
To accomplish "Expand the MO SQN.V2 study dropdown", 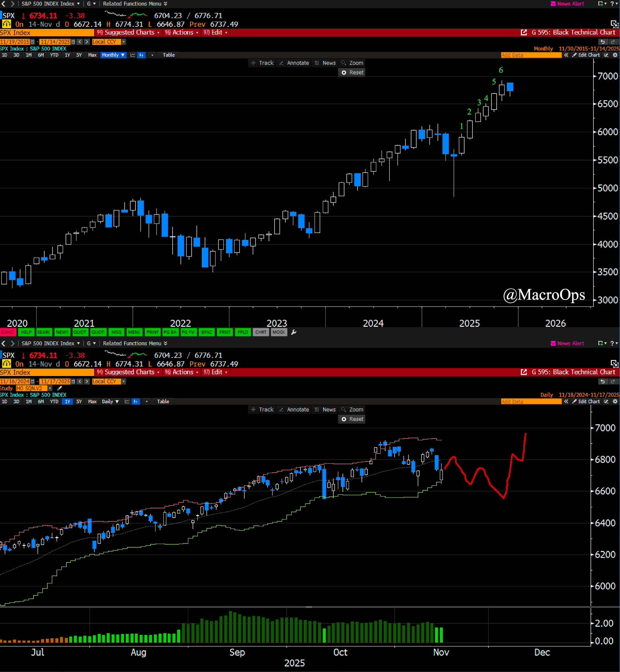I will (x=50, y=388).
